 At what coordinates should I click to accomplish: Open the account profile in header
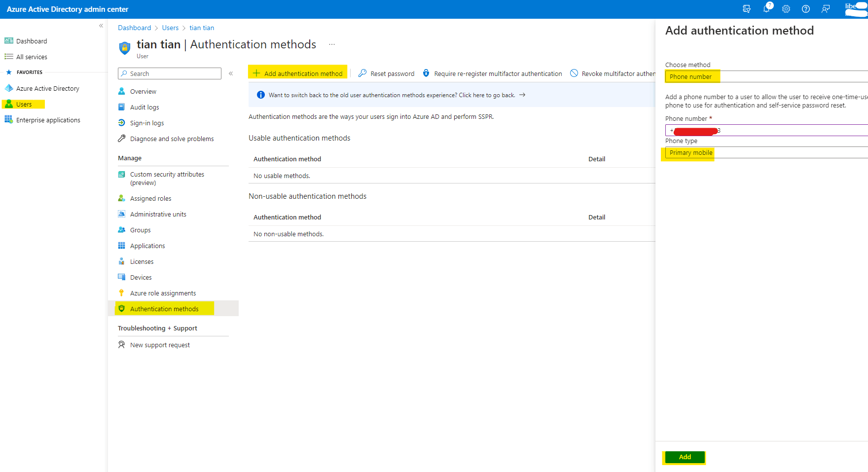click(x=856, y=9)
